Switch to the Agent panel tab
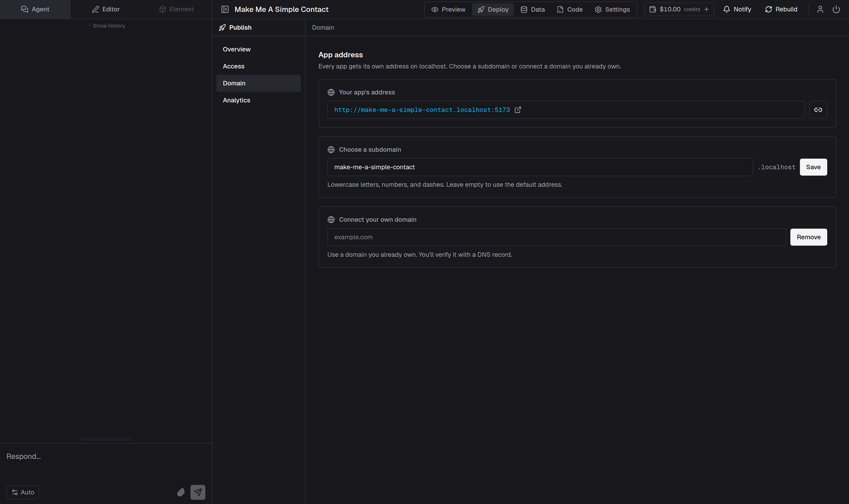849x504 pixels. point(35,9)
